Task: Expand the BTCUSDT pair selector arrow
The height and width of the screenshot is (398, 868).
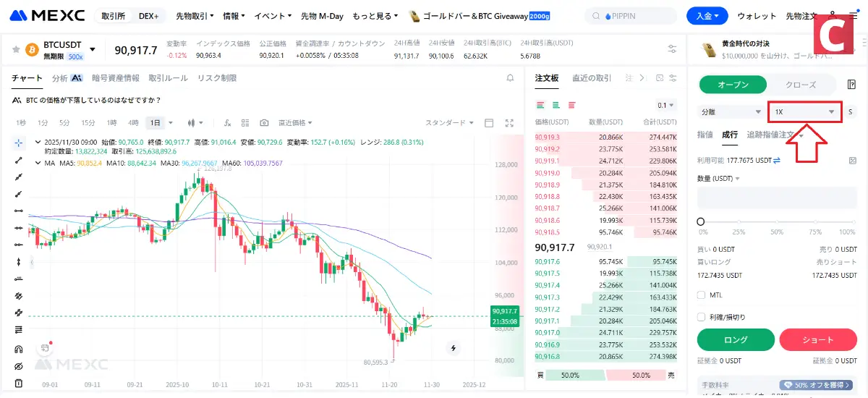Action: point(92,49)
